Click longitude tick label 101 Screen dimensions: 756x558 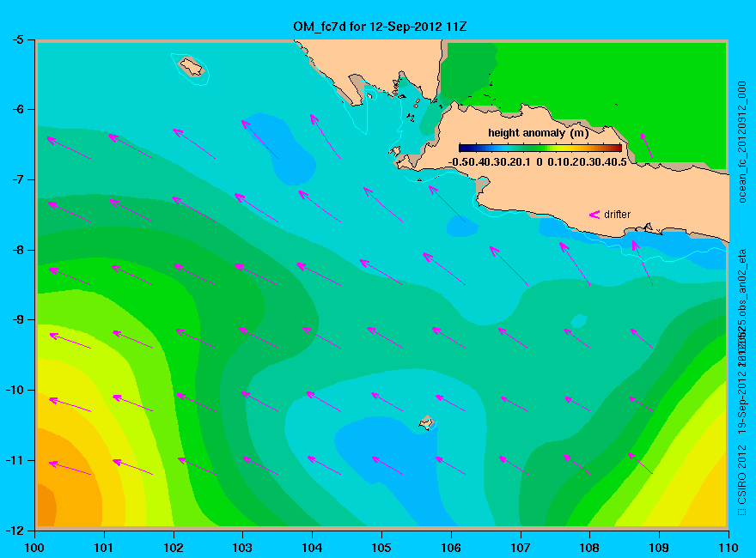tap(104, 548)
